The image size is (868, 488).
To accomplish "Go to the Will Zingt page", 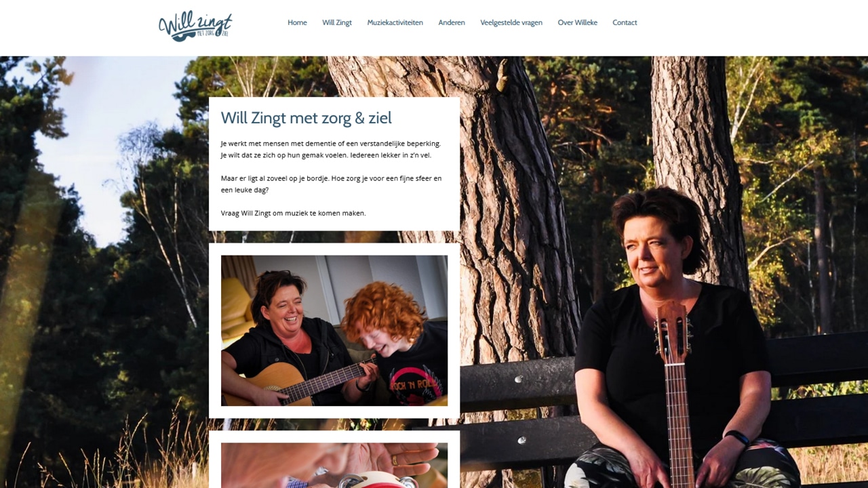I will (337, 22).
